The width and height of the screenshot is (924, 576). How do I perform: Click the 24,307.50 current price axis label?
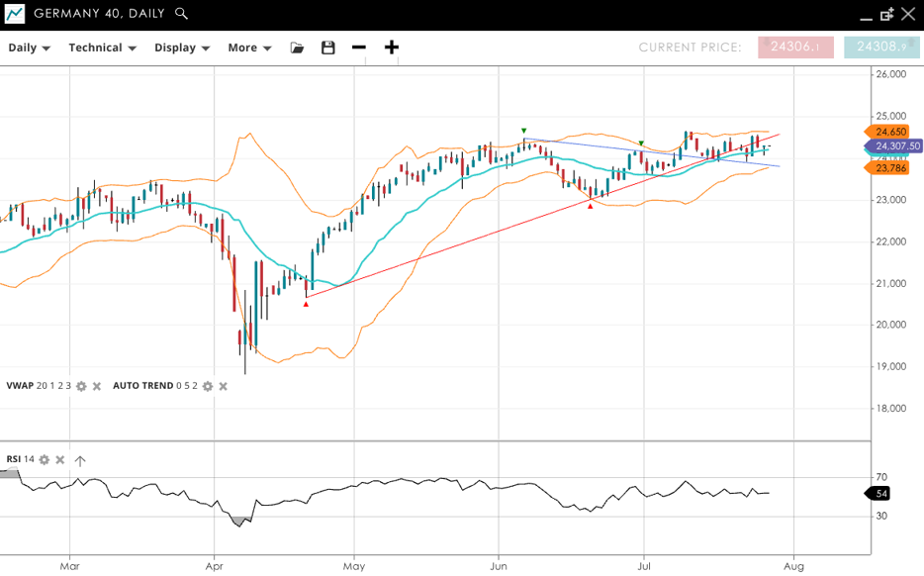[896, 145]
